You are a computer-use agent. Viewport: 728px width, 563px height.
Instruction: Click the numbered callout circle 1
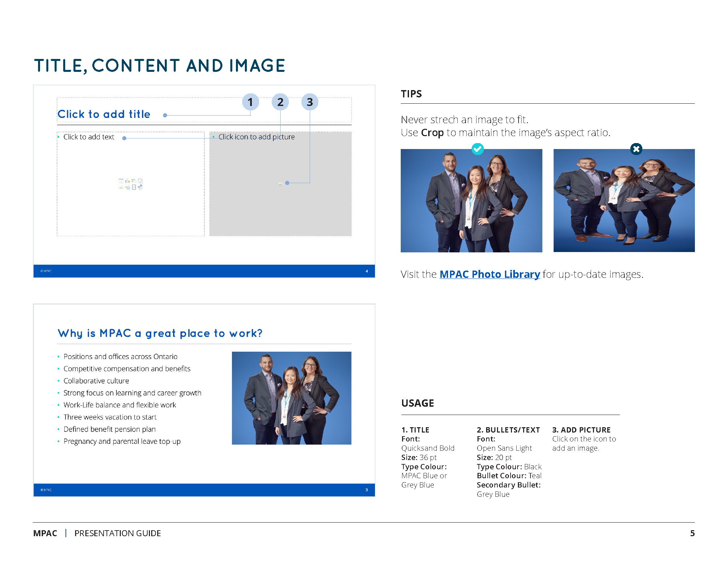pyautogui.click(x=250, y=102)
